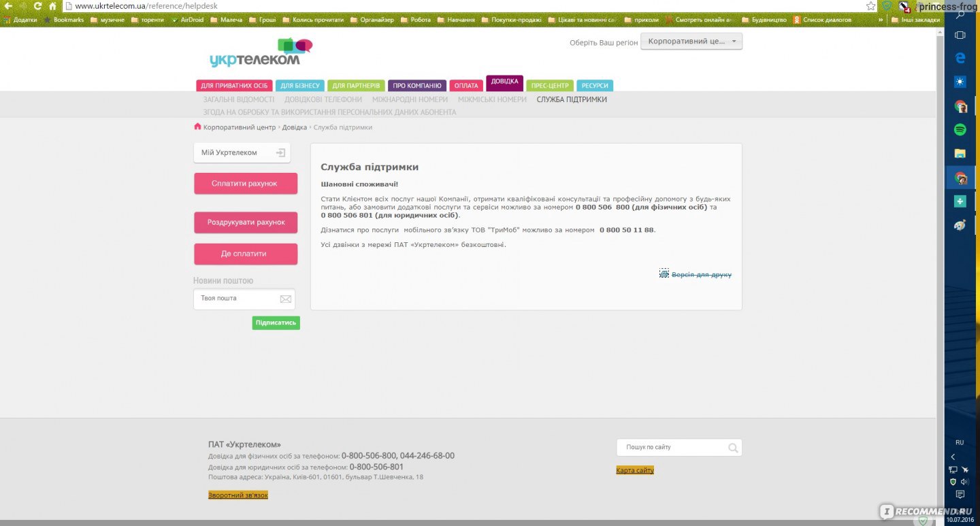The width and height of the screenshot is (980, 526).
Task: Open Spotify from the taskbar
Action: [x=960, y=129]
